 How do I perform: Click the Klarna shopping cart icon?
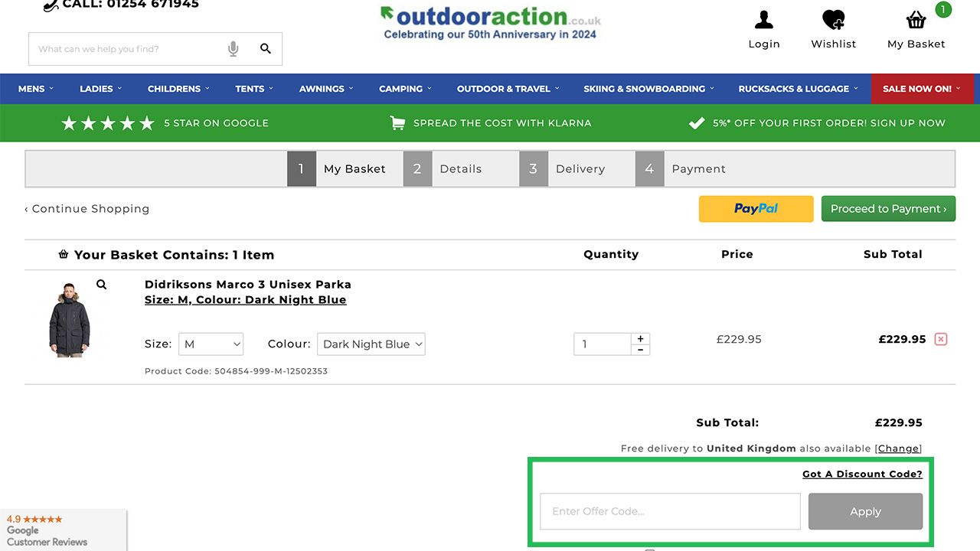click(397, 123)
